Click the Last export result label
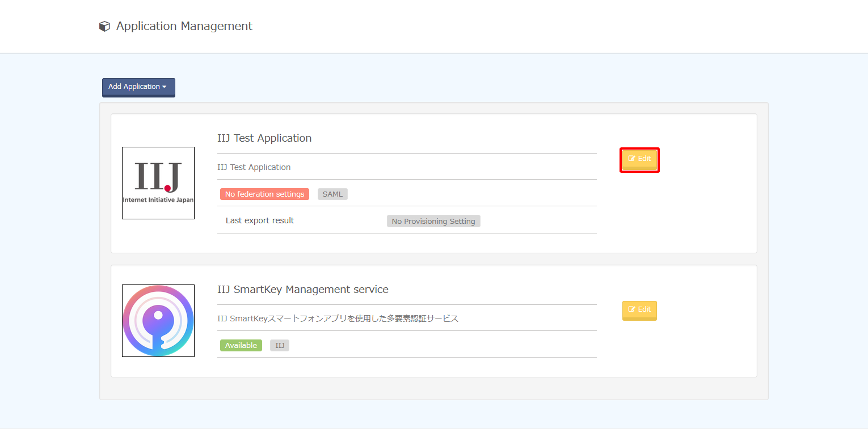The width and height of the screenshot is (868, 429). [x=260, y=220]
